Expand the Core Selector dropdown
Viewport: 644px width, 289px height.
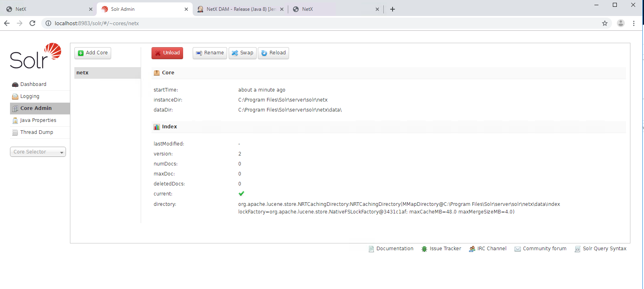click(x=38, y=152)
